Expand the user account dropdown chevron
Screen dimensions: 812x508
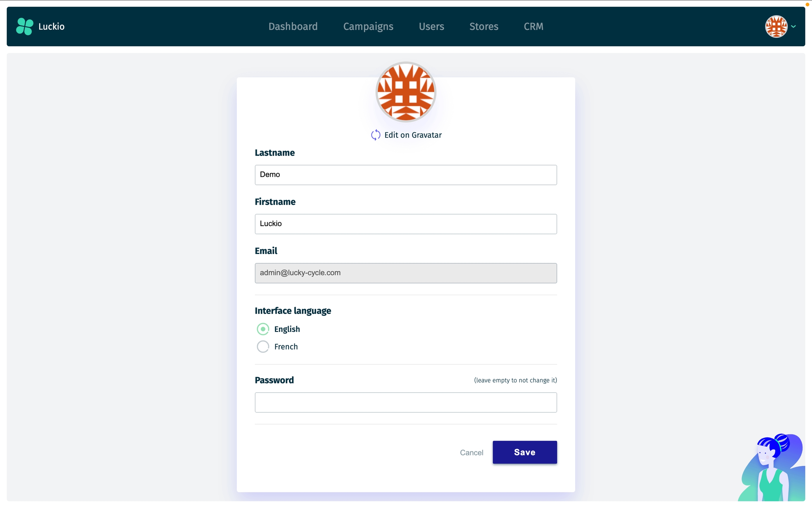point(793,26)
